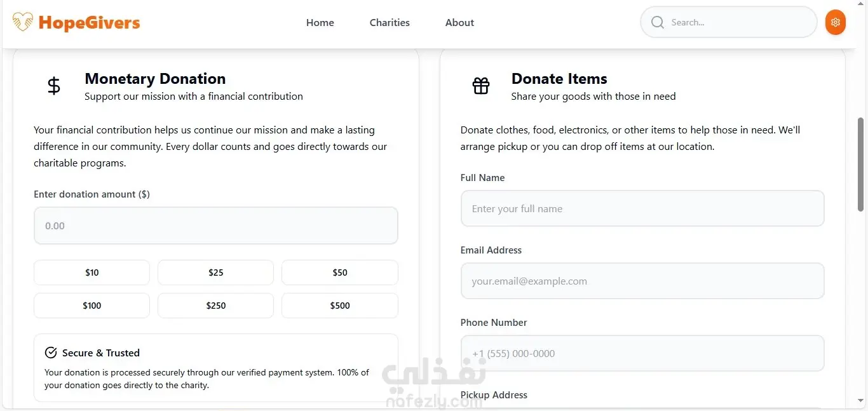Open the orange settings gear button
868x411 pixels.
coord(835,23)
